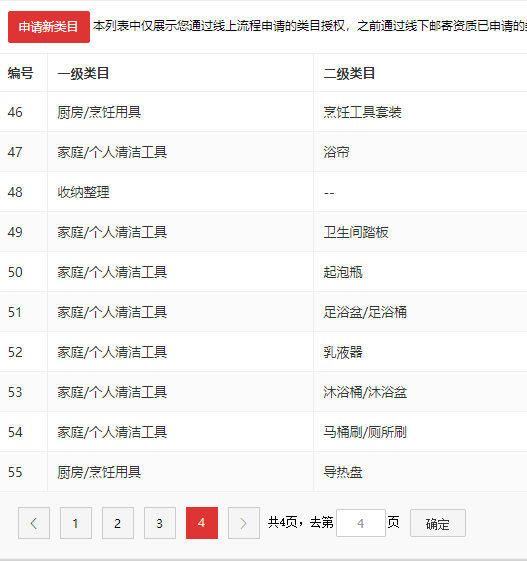The width and height of the screenshot is (527, 561).
Task: Click the 共4页 total pages text
Action: 283,522
